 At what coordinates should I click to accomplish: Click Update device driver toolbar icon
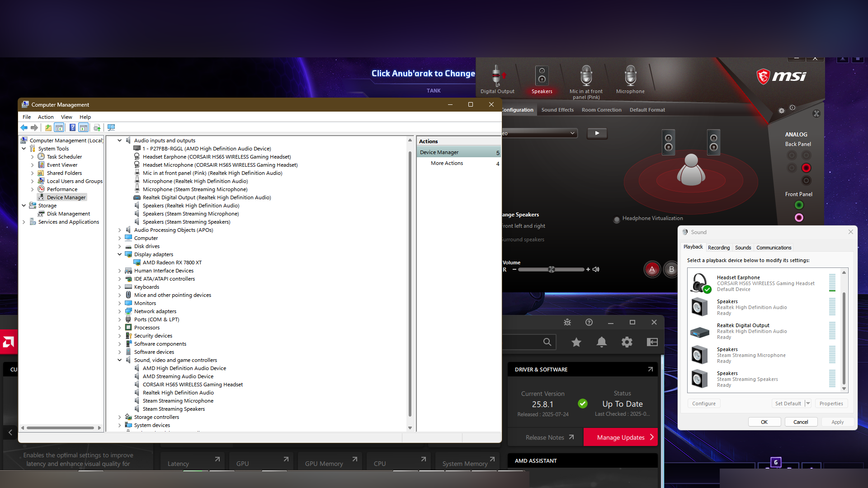click(97, 128)
